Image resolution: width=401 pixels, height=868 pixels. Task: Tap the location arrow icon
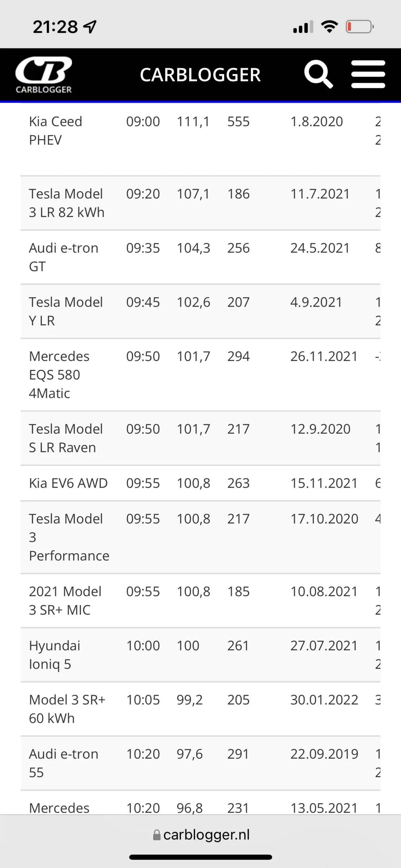pos(90,27)
